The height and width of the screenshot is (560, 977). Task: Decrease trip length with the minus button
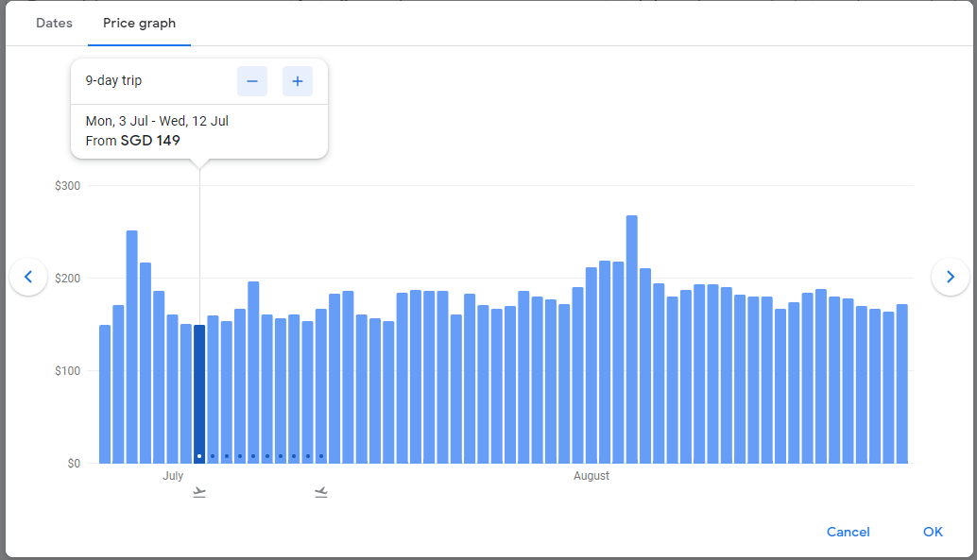[x=252, y=81]
